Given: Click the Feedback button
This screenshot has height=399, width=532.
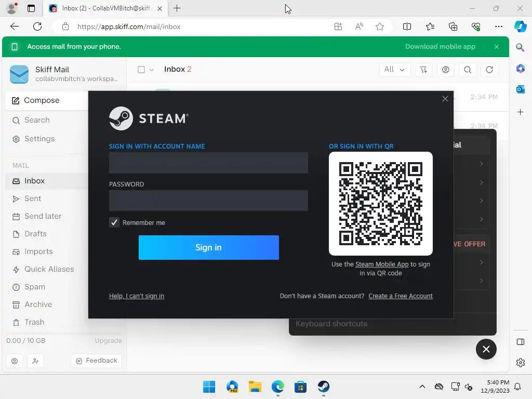Looking at the screenshot, I should coord(97,361).
